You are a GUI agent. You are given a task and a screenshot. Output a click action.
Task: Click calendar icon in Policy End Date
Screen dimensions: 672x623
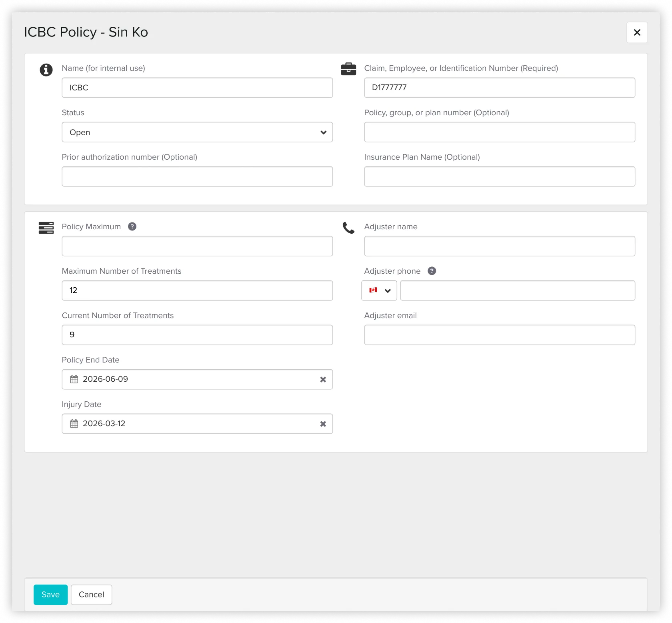(74, 379)
